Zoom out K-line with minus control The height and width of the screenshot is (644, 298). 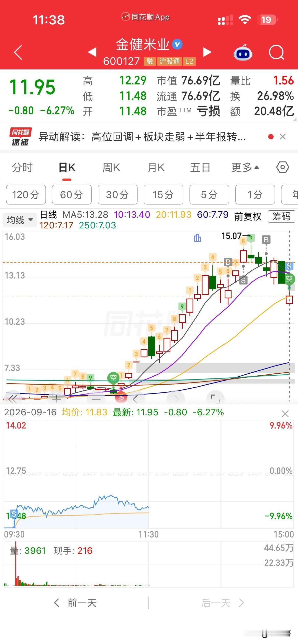96,399
